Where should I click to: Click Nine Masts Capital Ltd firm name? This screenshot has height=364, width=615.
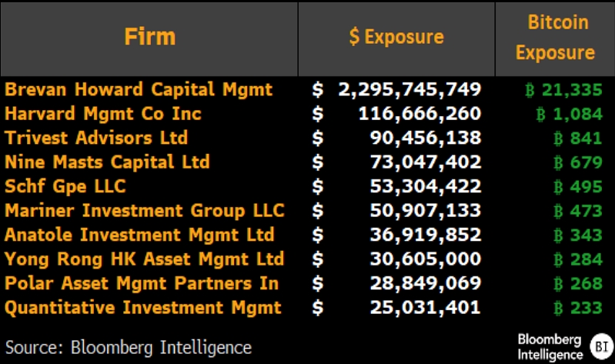click(107, 162)
